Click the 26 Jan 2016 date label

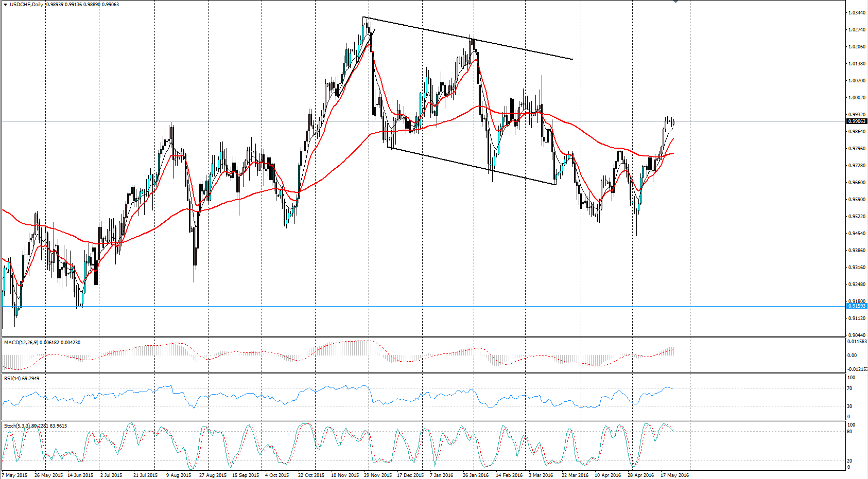click(x=476, y=475)
